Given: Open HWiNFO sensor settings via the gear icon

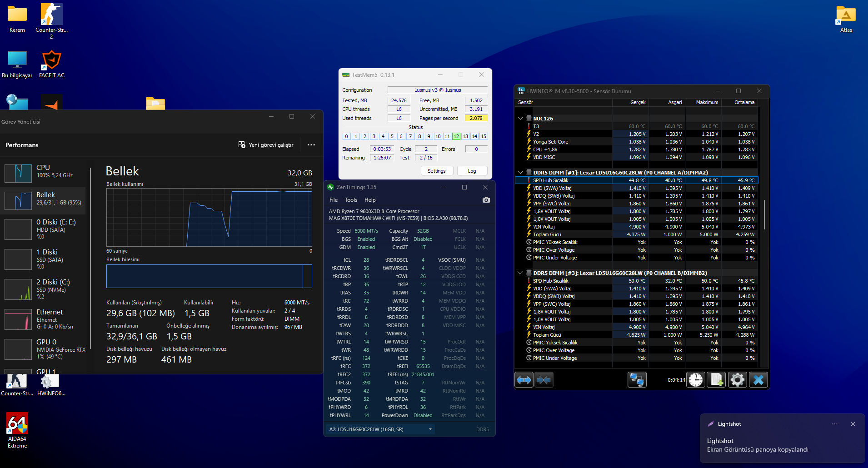Looking at the screenshot, I should [738, 380].
